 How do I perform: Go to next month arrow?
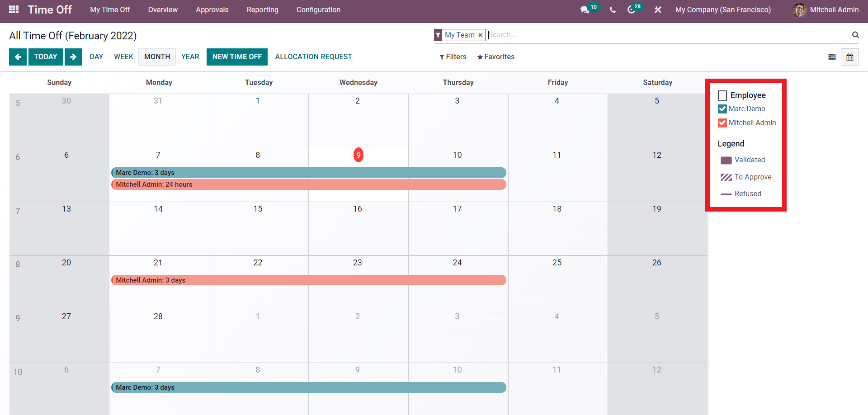click(x=73, y=57)
